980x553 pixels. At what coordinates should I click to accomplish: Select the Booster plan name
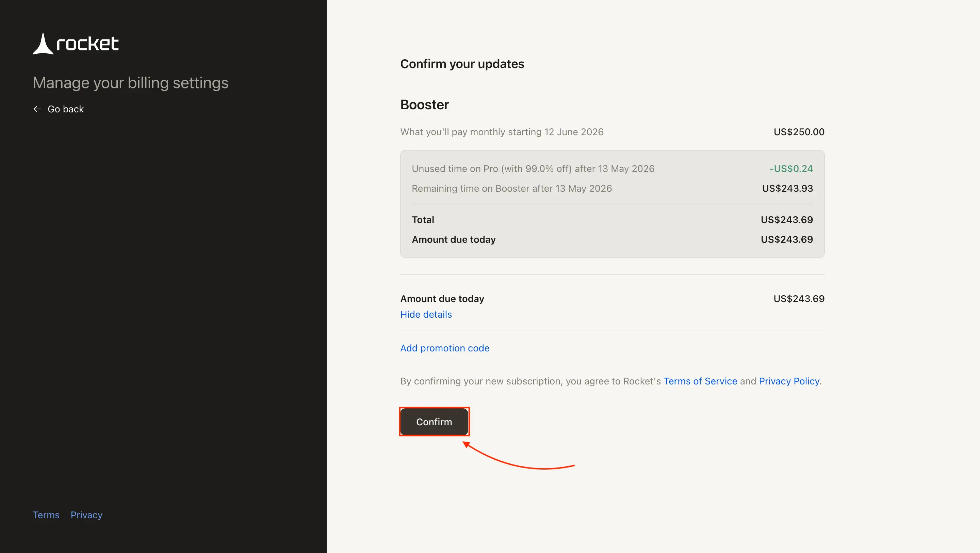[x=425, y=105]
